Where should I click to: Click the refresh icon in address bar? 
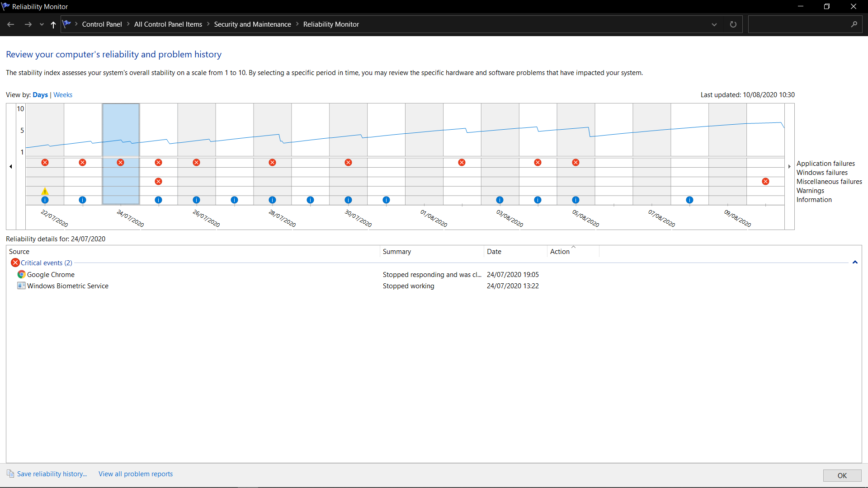[x=733, y=24]
